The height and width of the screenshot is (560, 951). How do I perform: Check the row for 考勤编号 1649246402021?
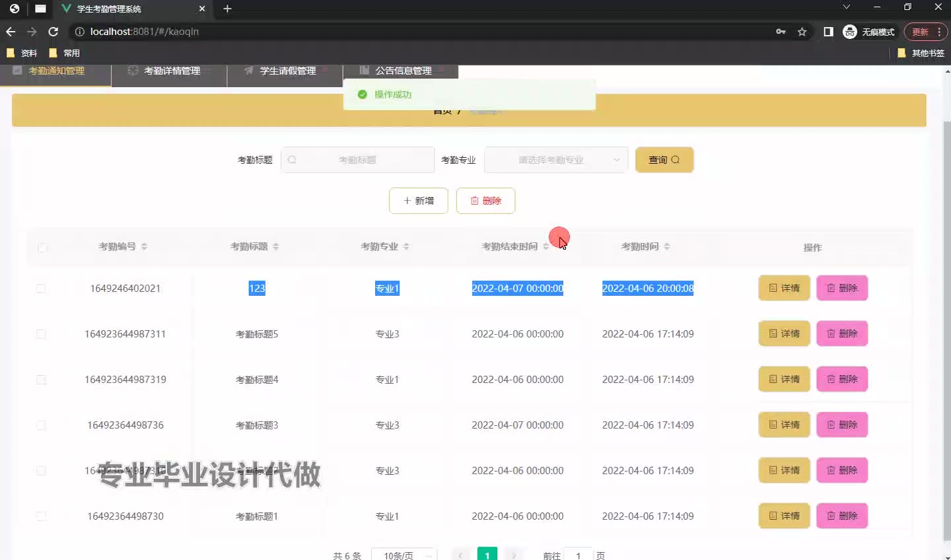point(41,289)
